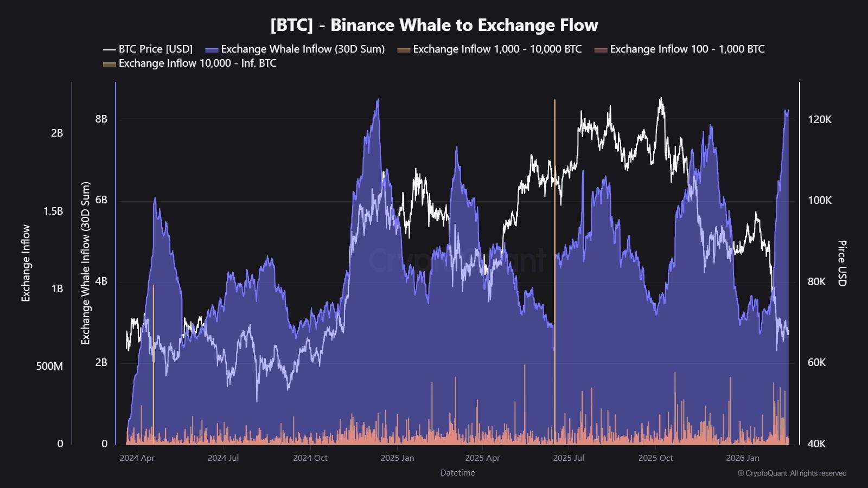Click the Pirce USD right axis title
868x488 pixels.
(x=842, y=264)
